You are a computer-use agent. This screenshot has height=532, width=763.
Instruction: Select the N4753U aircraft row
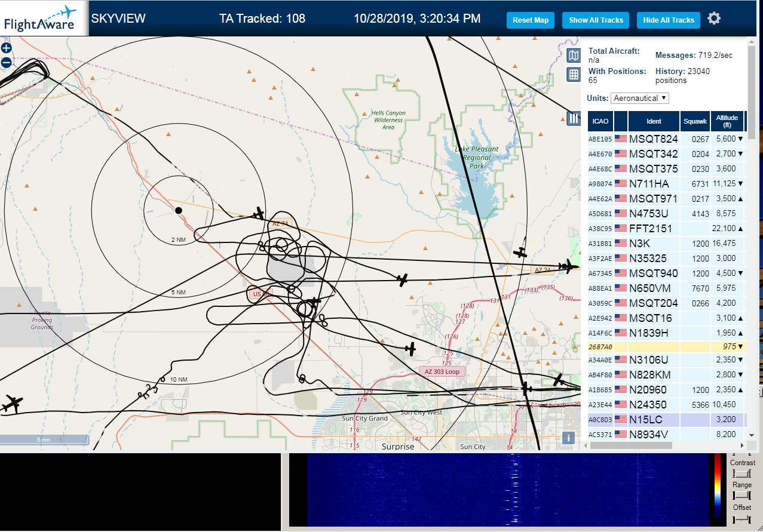pyautogui.click(x=666, y=214)
